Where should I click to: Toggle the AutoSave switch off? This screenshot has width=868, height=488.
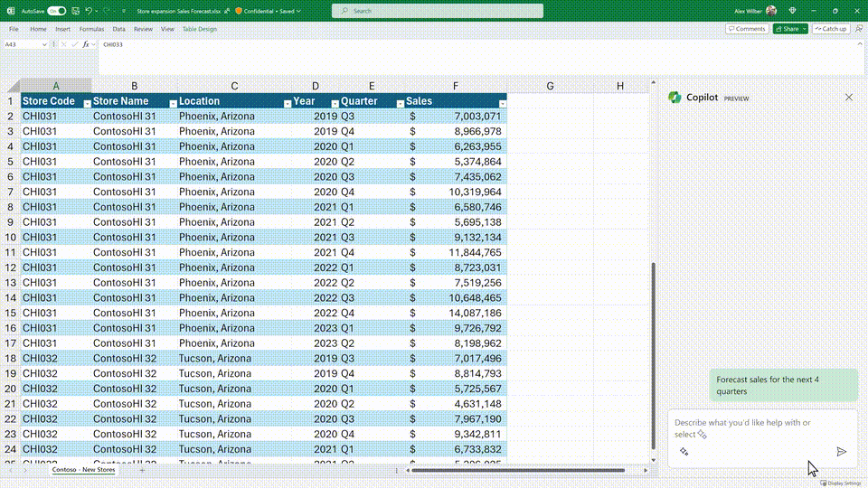[x=57, y=11]
